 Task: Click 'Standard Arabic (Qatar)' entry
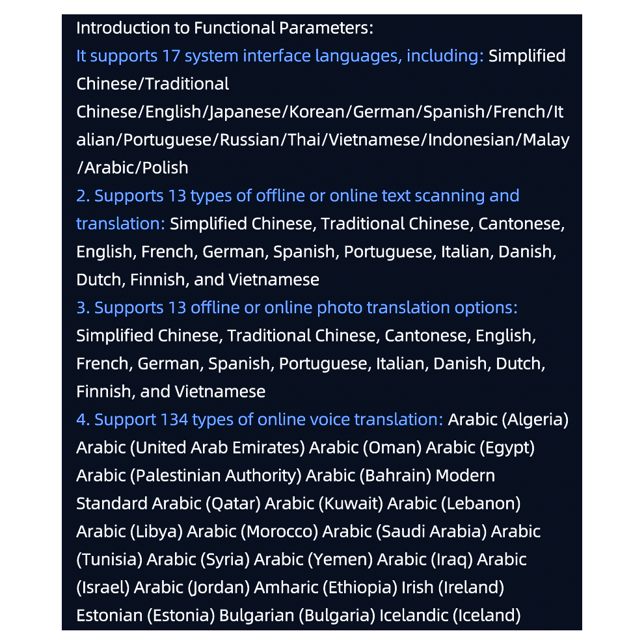pos(168,503)
